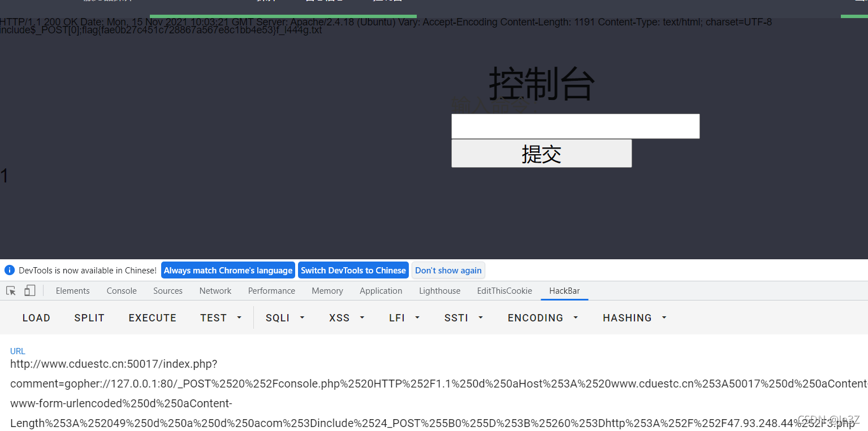Click the DevTools info notification icon
Image resolution: width=868 pixels, height=431 pixels.
click(9, 270)
